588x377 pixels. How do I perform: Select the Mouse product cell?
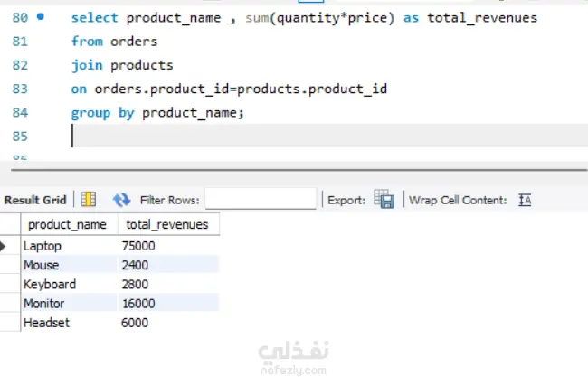(42, 265)
